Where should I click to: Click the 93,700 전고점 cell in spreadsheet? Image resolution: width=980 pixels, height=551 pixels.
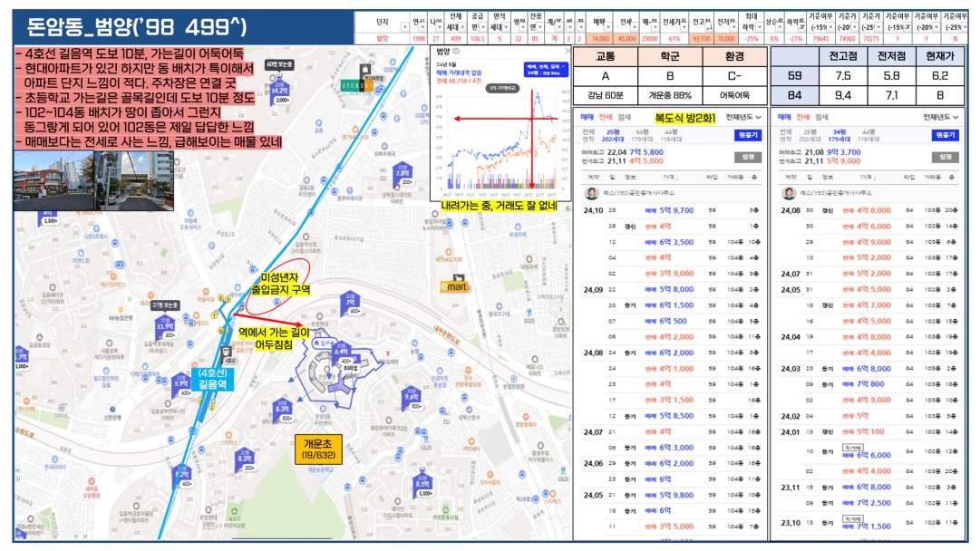coord(702,39)
